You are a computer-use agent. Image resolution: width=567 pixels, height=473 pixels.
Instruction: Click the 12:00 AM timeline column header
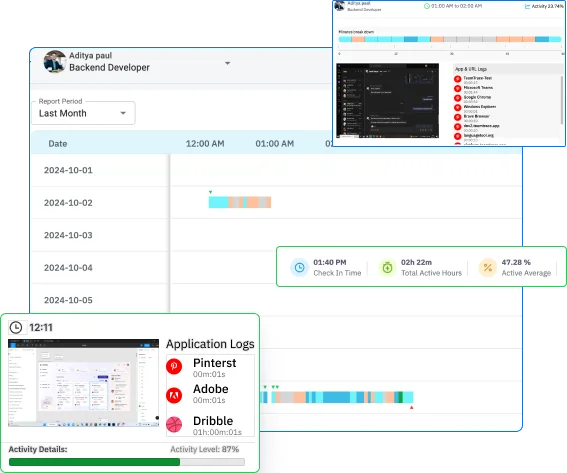pyautogui.click(x=205, y=144)
